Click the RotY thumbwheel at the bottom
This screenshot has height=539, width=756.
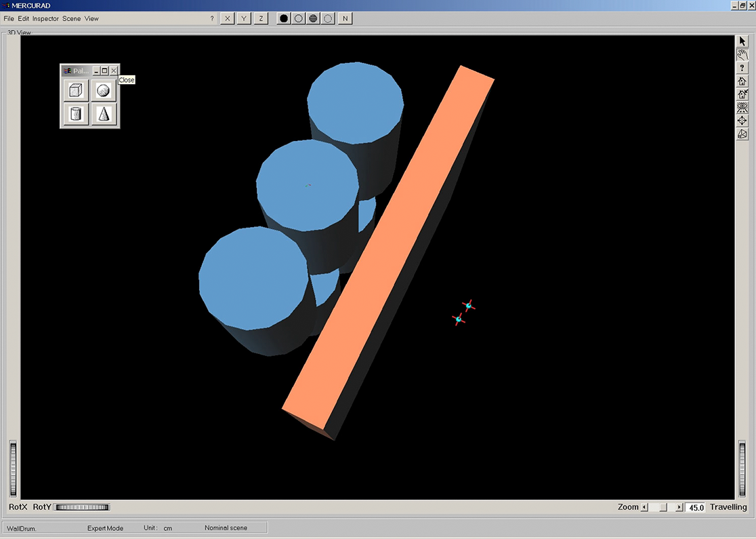tap(82, 507)
